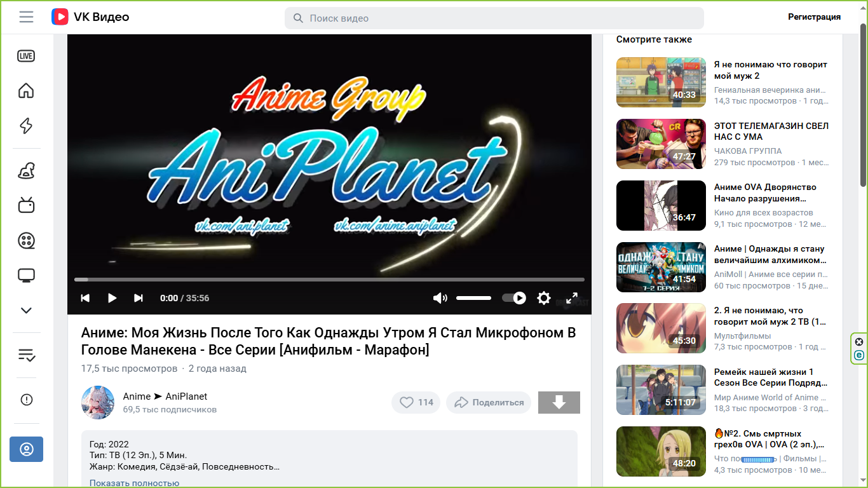Click the VK Video logo
The height and width of the screenshot is (488, 868).
pyautogui.click(x=90, y=17)
